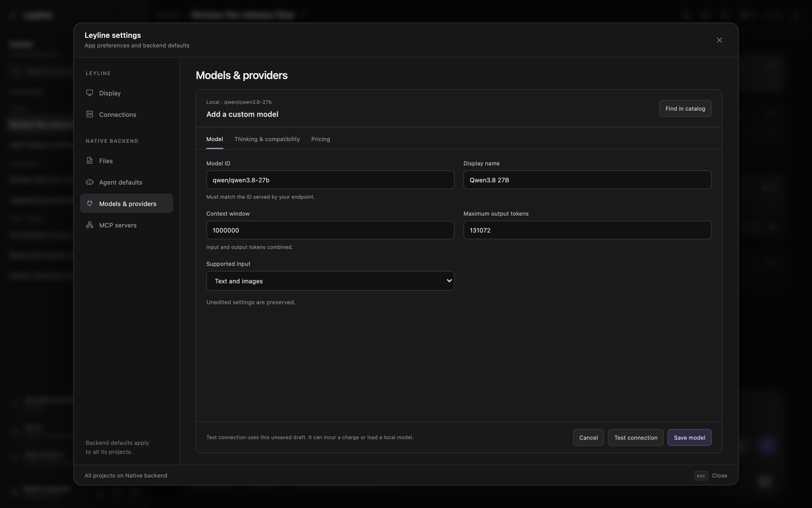Select the Maximum output tokens field
Screen dimensions: 812x508
[587, 230]
